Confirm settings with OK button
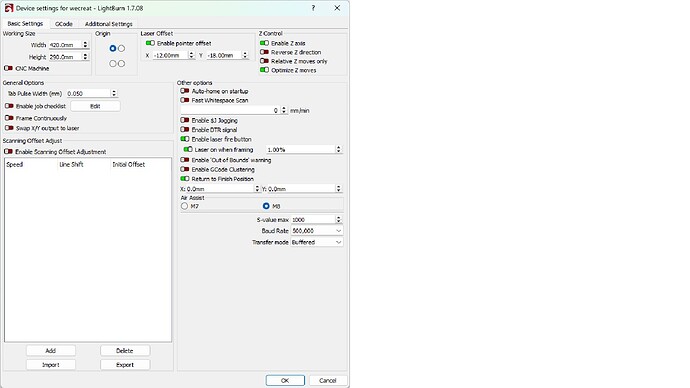The height and width of the screenshot is (388, 690). tap(285, 381)
